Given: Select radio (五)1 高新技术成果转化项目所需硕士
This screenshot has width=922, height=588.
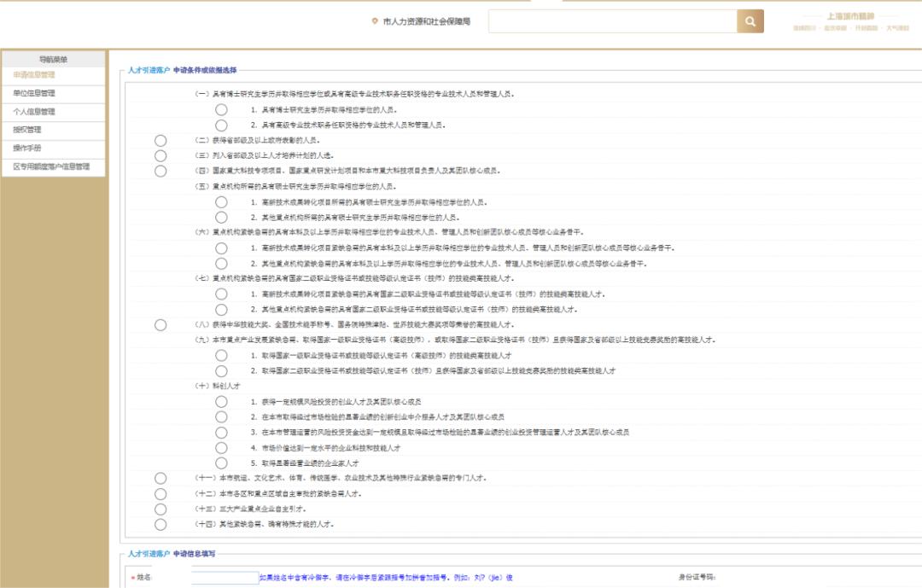Looking at the screenshot, I should (x=221, y=202).
